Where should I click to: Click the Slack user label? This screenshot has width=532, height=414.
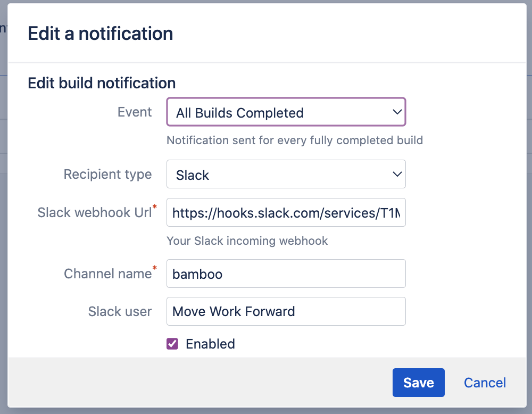[120, 311]
